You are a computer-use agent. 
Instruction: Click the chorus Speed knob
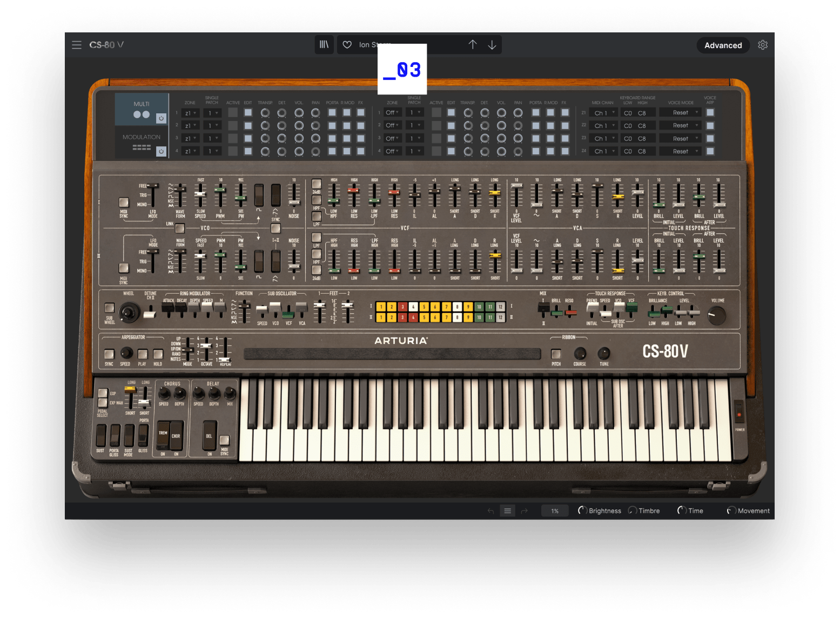tap(164, 393)
